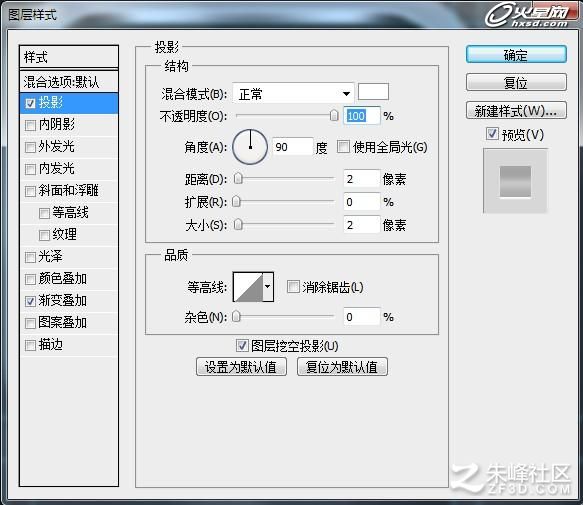Enable the 内阴影 checkbox

30,125
